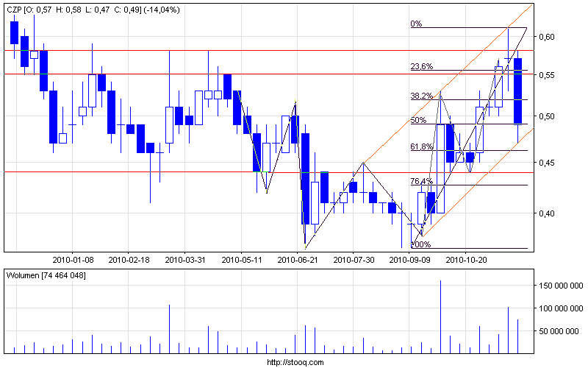Select the 23,6% Fibonacci level label
This screenshot has height=368, width=588.
(x=421, y=66)
